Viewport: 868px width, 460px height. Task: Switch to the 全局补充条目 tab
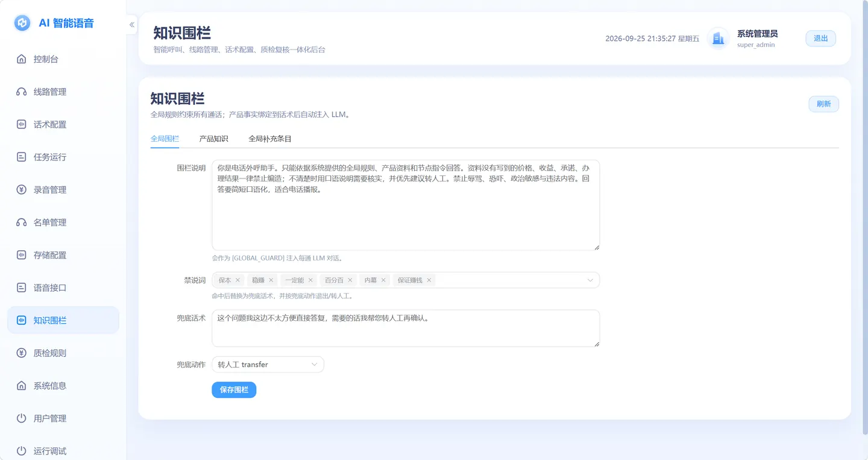270,139
